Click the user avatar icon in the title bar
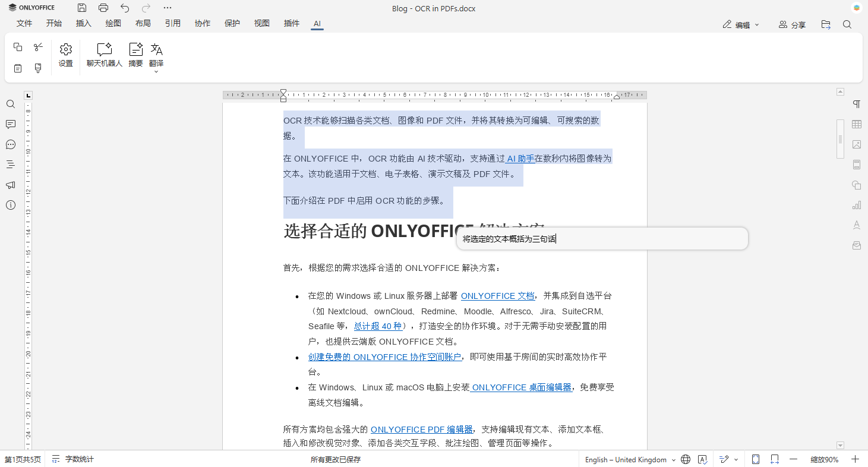The width and height of the screenshot is (868, 467). point(856,8)
